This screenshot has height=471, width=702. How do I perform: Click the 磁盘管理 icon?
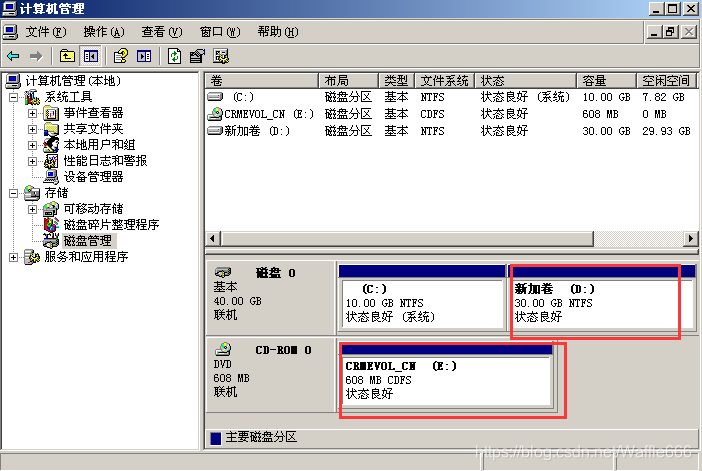(x=51, y=240)
